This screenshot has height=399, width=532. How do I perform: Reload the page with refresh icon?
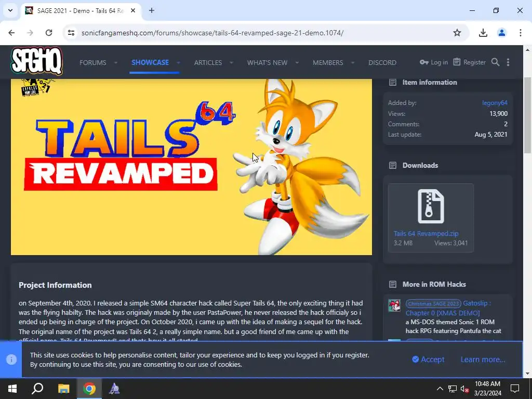pyautogui.click(x=49, y=33)
